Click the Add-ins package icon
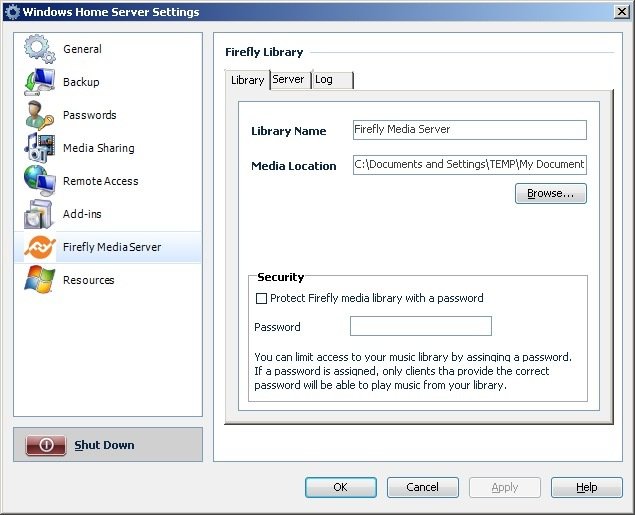635x515 pixels. coord(39,214)
